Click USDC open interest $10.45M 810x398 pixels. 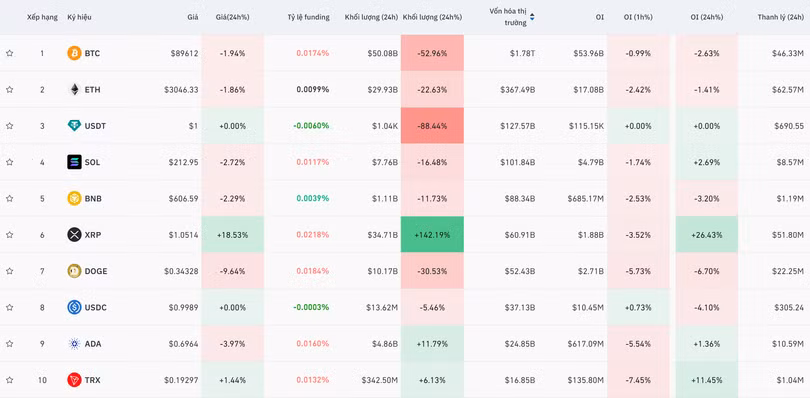[x=588, y=307]
